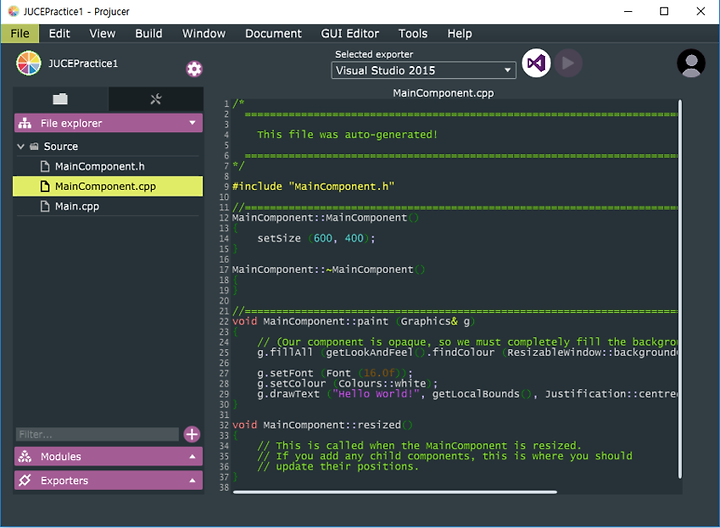Open the Window menu
Viewport: 720px width, 528px height.
pyautogui.click(x=204, y=34)
